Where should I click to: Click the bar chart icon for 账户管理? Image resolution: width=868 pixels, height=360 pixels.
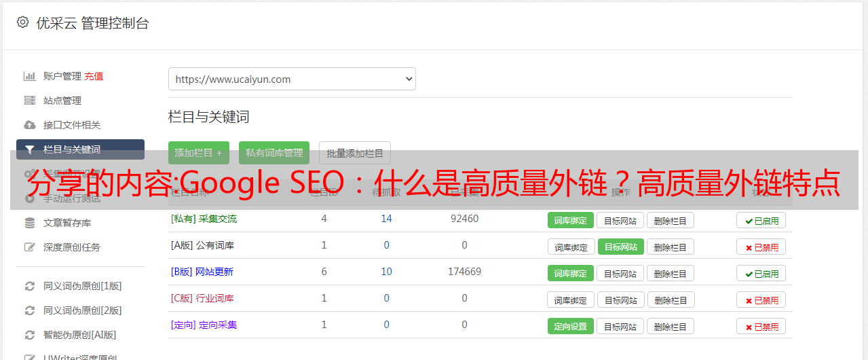(30, 76)
